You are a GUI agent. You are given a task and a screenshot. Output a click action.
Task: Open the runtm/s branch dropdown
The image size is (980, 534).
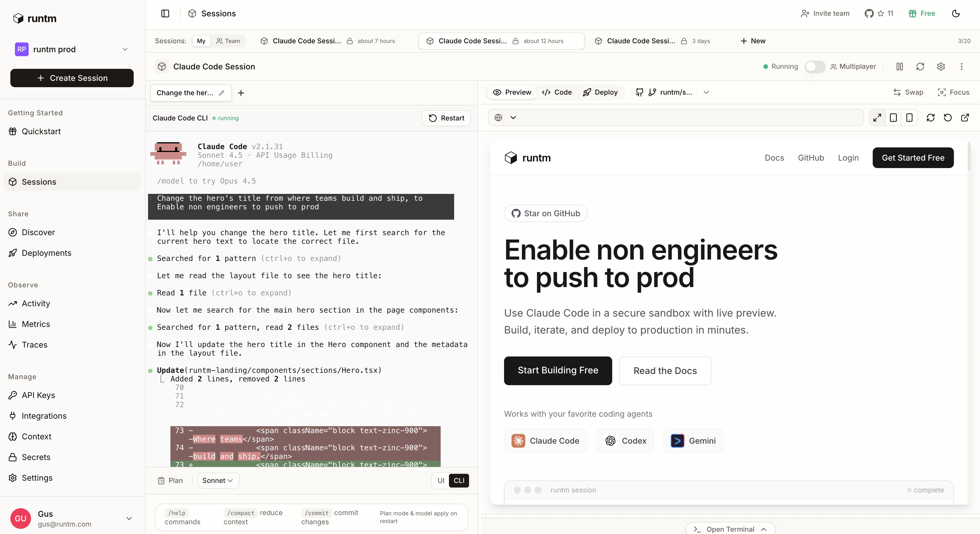[x=707, y=92]
